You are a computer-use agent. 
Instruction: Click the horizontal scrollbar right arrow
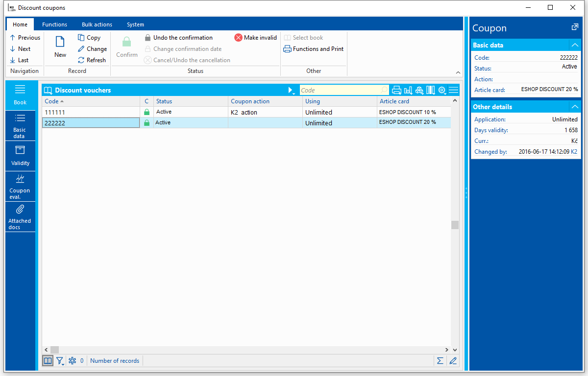coord(446,350)
